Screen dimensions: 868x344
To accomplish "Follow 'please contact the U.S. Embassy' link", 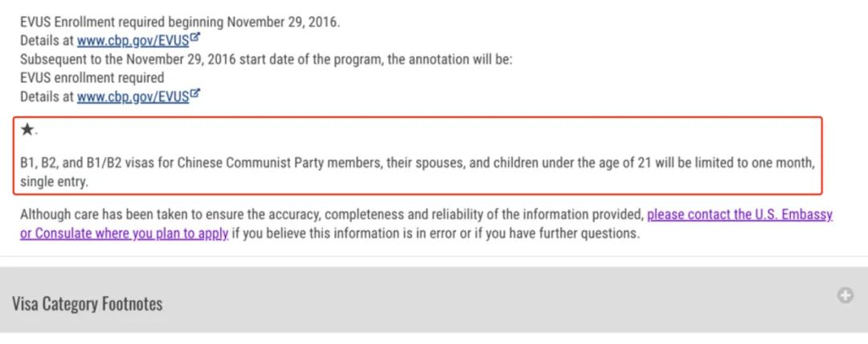I will click(739, 215).
